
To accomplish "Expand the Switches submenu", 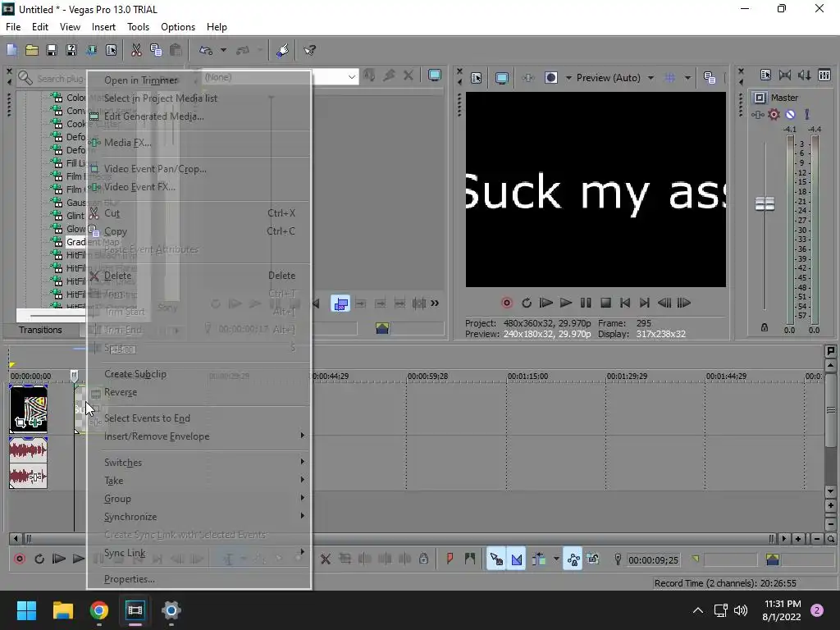I will coord(199,463).
